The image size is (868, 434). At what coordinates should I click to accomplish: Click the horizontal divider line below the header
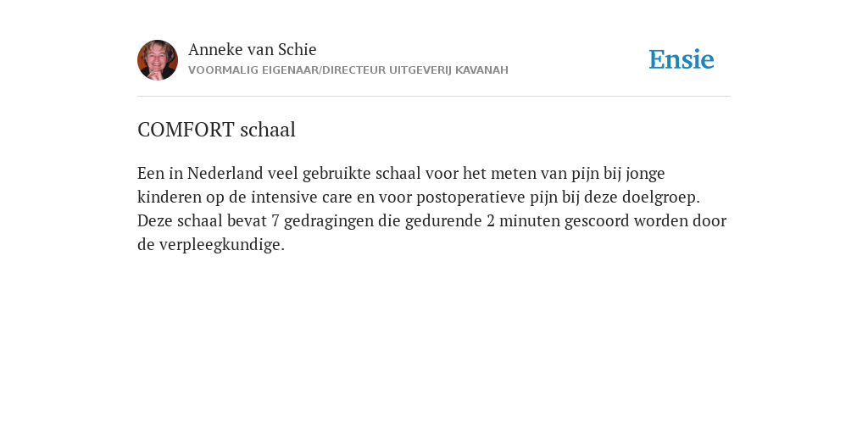[434, 97]
